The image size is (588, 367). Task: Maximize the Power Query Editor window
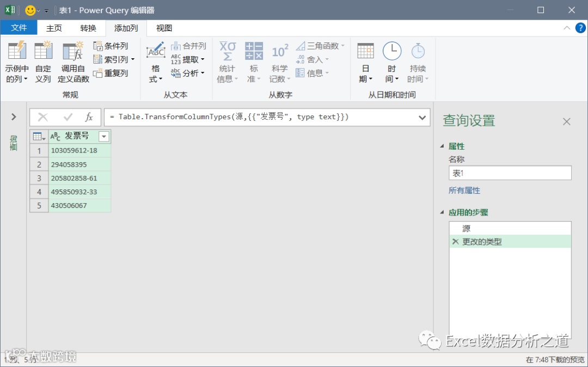click(541, 10)
